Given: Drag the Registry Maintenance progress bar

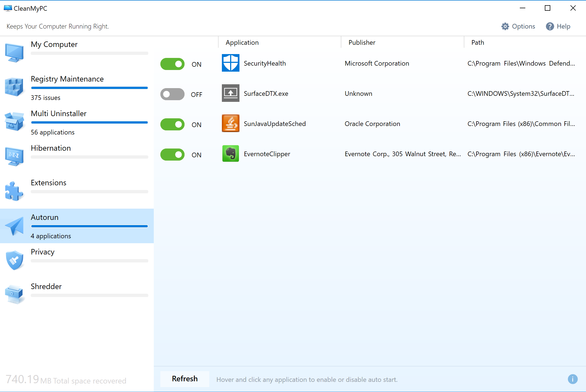Looking at the screenshot, I should 89,88.
